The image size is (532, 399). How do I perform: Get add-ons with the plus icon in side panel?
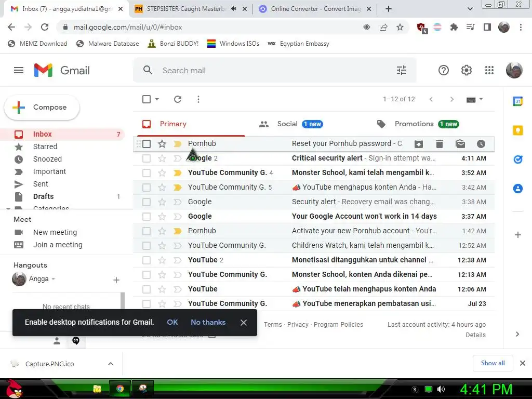tap(518, 235)
